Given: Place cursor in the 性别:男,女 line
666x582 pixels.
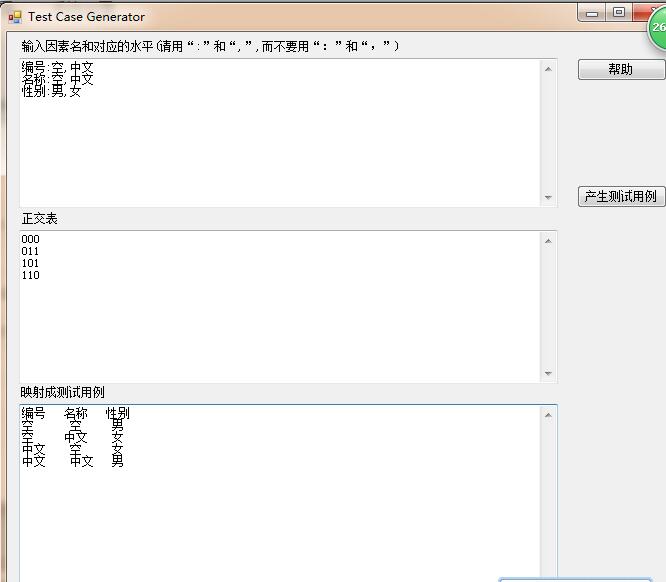Looking at the screenshot, I should (x=52, y=91).
